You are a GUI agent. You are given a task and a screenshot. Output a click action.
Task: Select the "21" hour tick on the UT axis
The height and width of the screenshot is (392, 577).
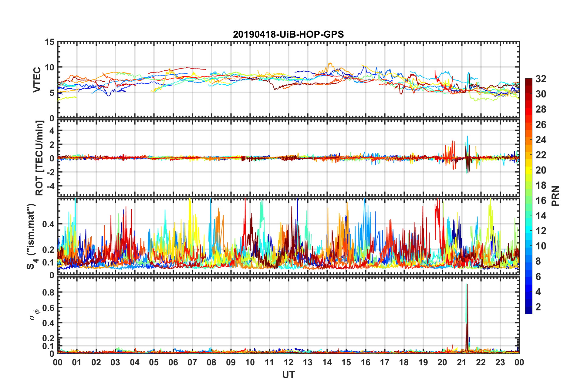(x=462, y=363)
